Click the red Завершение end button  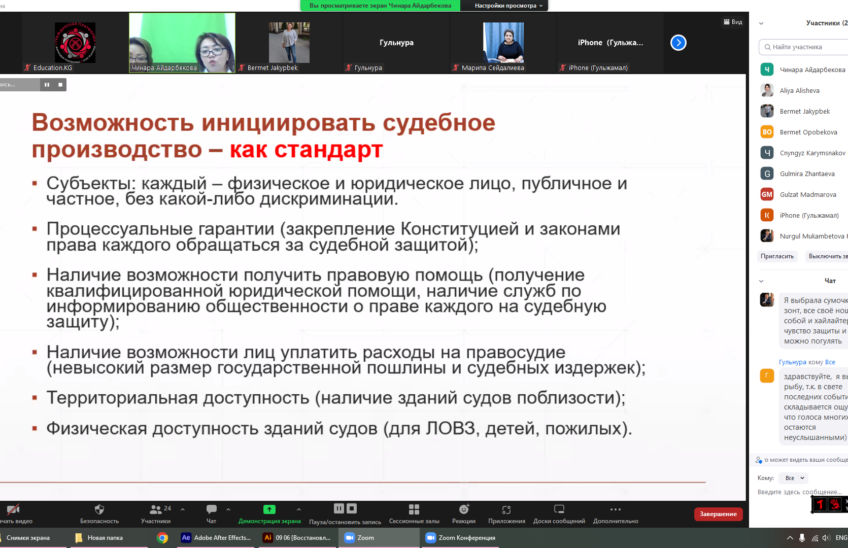718,514
